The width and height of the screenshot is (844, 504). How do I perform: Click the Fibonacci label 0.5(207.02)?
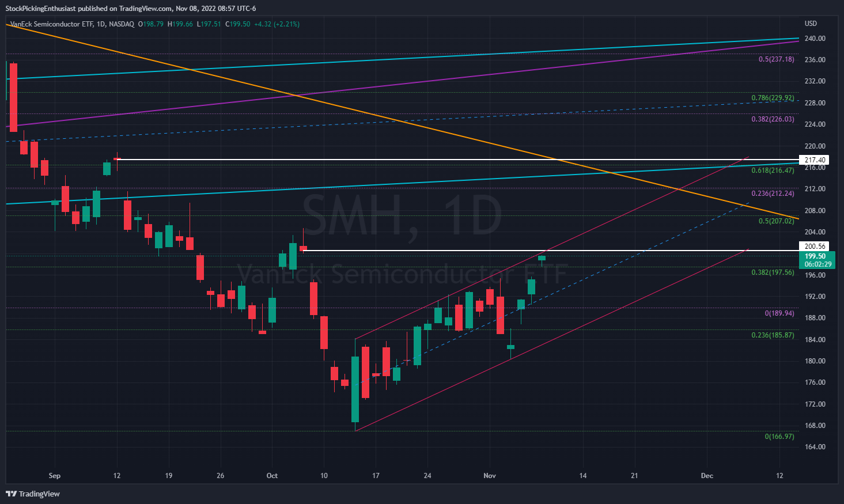[x=776, y=221]
